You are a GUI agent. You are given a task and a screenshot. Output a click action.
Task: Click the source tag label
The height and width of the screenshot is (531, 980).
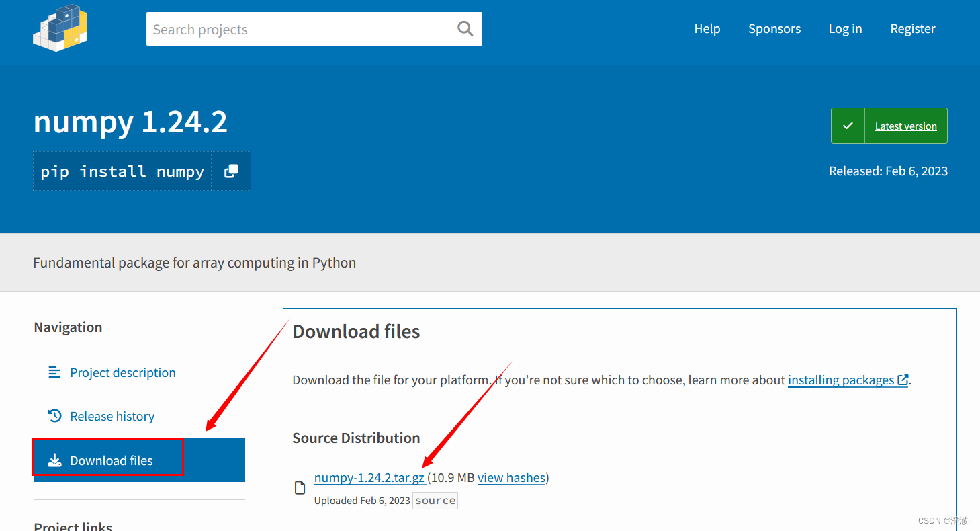coord(435,501)
